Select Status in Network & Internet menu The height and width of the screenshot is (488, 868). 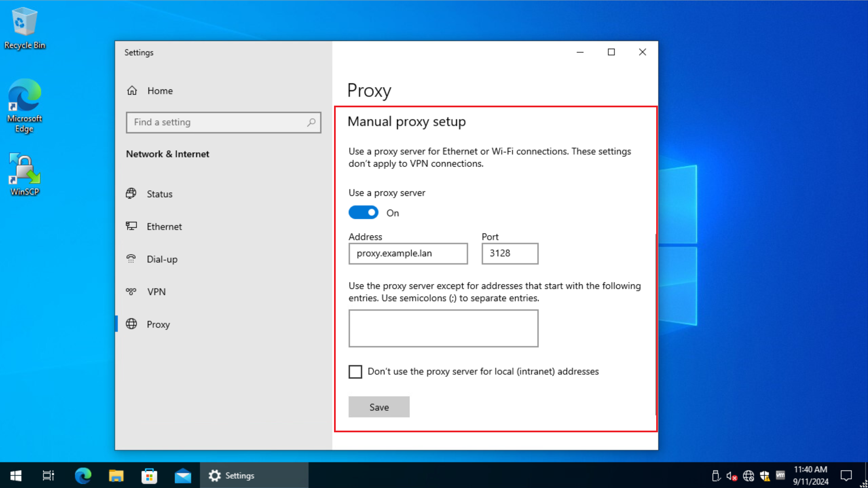click(159, 194)
